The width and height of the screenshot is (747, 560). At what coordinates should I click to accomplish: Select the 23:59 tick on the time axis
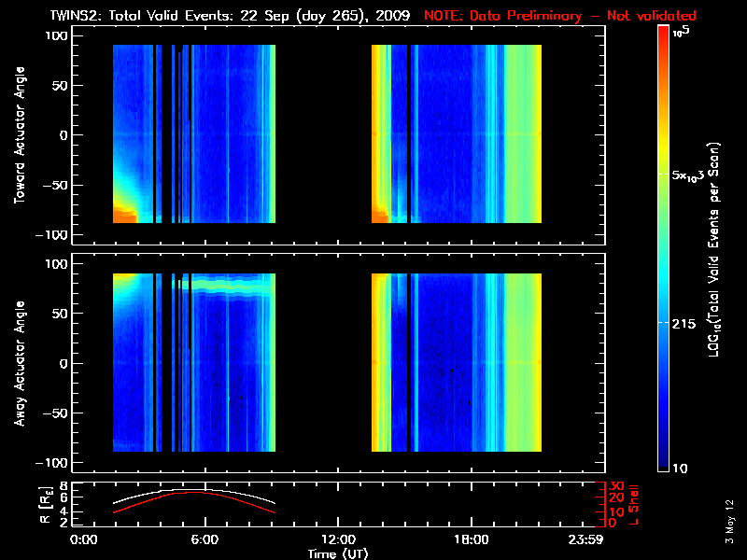coord(587,540)
